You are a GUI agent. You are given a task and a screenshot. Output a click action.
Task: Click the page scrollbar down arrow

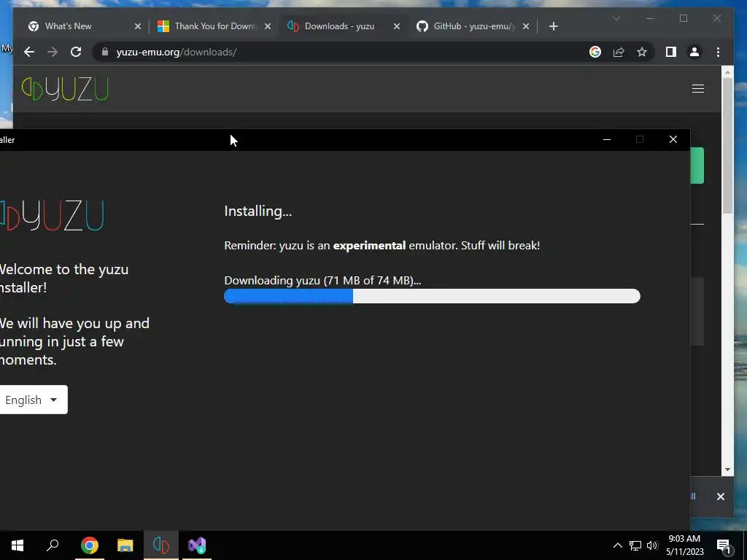tap(727, 470)
